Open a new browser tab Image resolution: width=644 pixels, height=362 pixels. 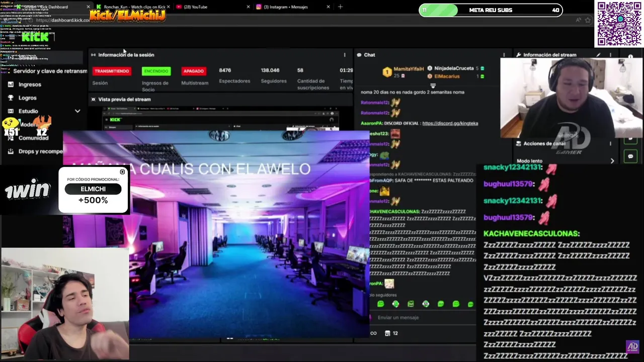340,7
